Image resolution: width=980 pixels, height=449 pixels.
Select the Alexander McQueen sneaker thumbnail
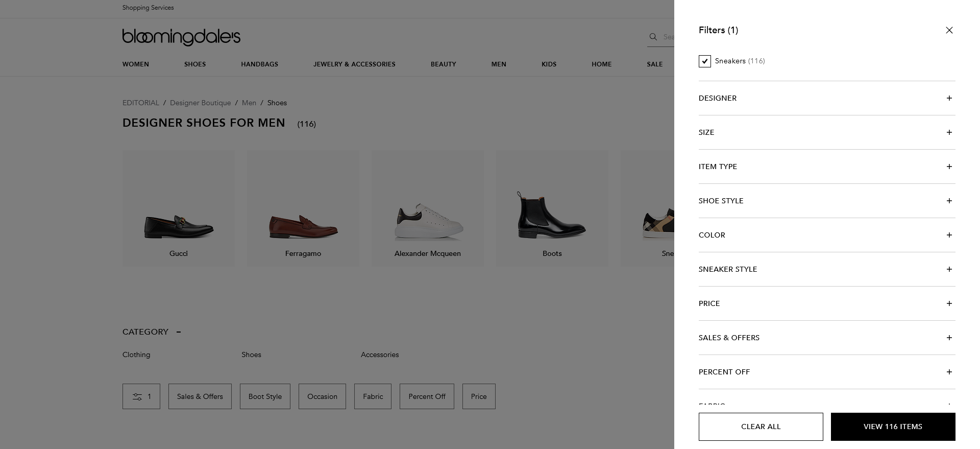pyautogui.click(x=428, y=208)
